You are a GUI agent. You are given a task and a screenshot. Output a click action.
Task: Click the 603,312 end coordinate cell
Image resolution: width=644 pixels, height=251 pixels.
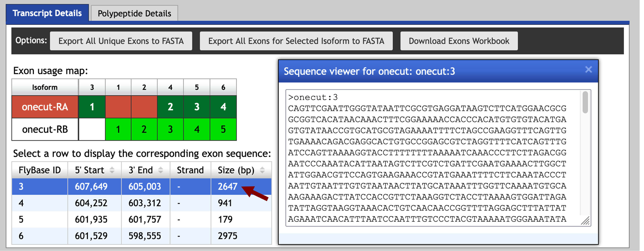tap(146, 203)
